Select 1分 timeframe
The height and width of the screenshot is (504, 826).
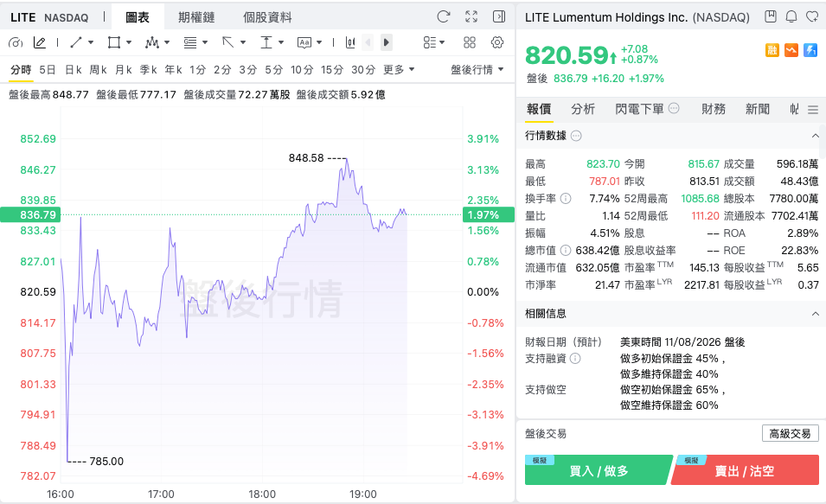click(x=197, y=69)
